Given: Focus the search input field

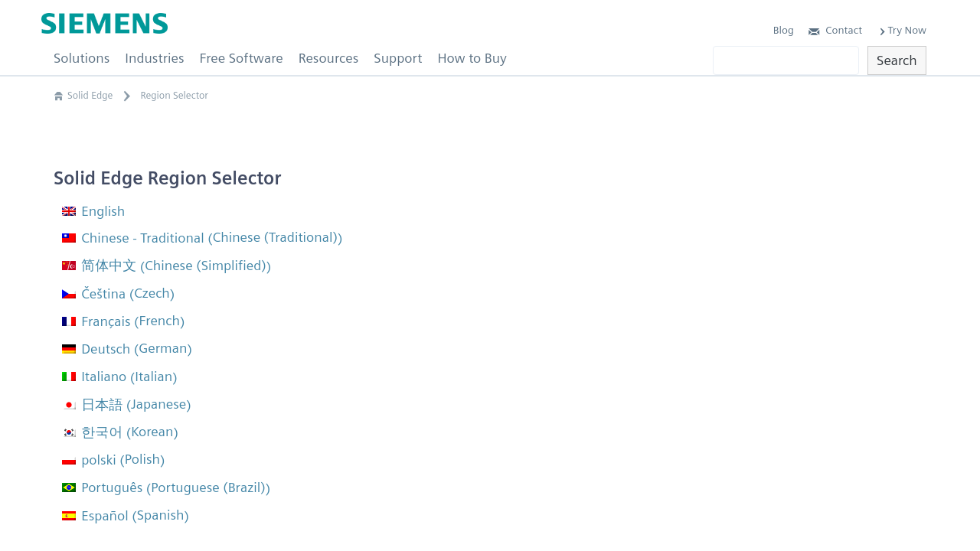Looking at the screenshot, I should pos(786,60).
